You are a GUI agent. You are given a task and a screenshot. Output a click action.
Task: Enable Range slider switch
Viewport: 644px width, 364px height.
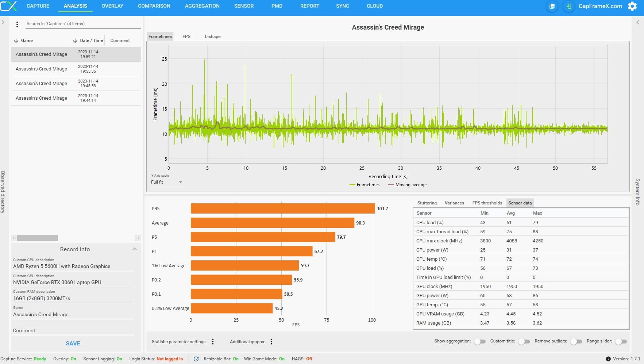(x=621, y=341)
